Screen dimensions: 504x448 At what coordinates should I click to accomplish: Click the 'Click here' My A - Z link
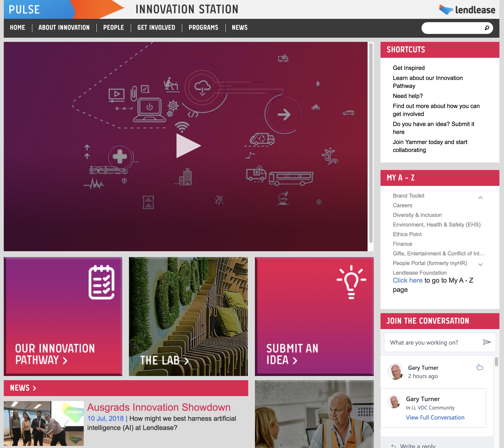(x=407, y=280)
